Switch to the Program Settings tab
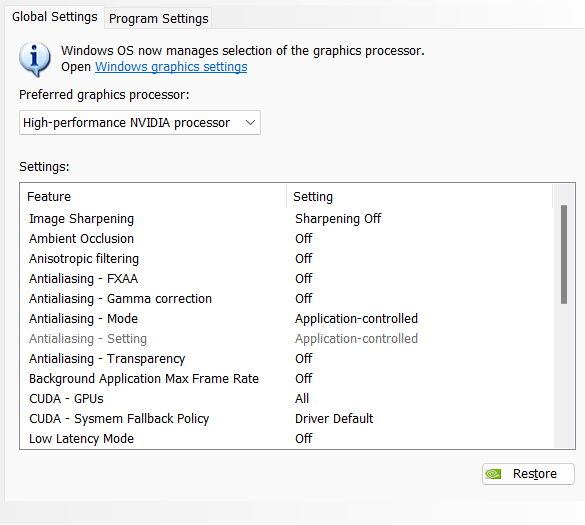The image size is (585, 525). coord(159,18)
